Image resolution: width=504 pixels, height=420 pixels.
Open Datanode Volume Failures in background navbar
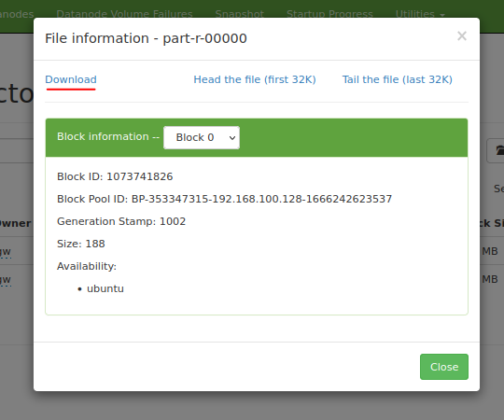(x=124, y=14)
